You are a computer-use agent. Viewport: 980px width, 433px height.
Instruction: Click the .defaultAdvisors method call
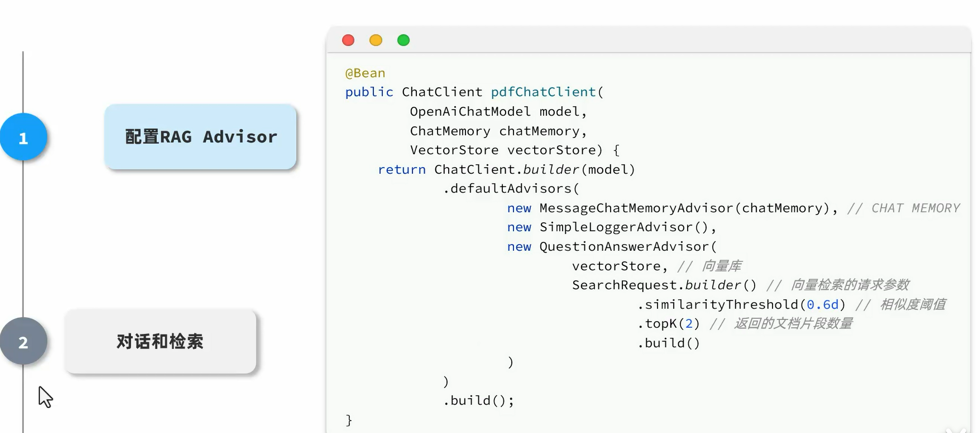click(511, 189)
